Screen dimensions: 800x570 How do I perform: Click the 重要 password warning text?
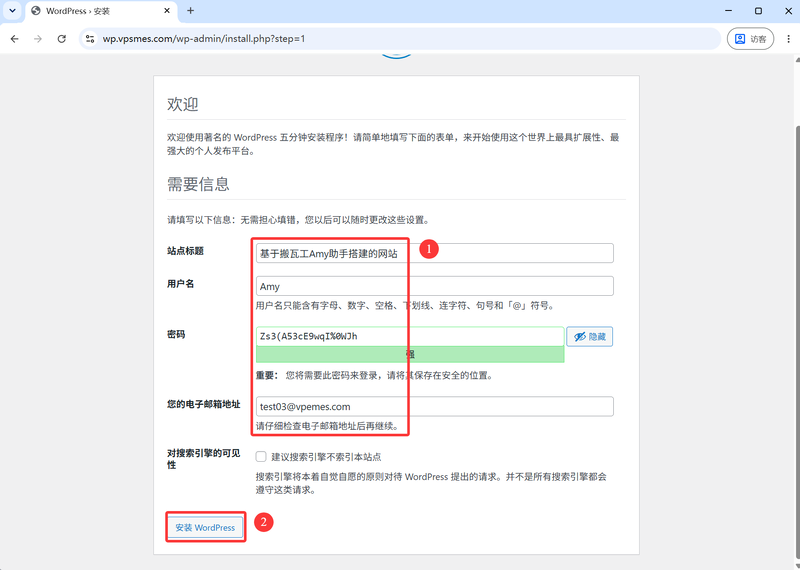point(375,376)
